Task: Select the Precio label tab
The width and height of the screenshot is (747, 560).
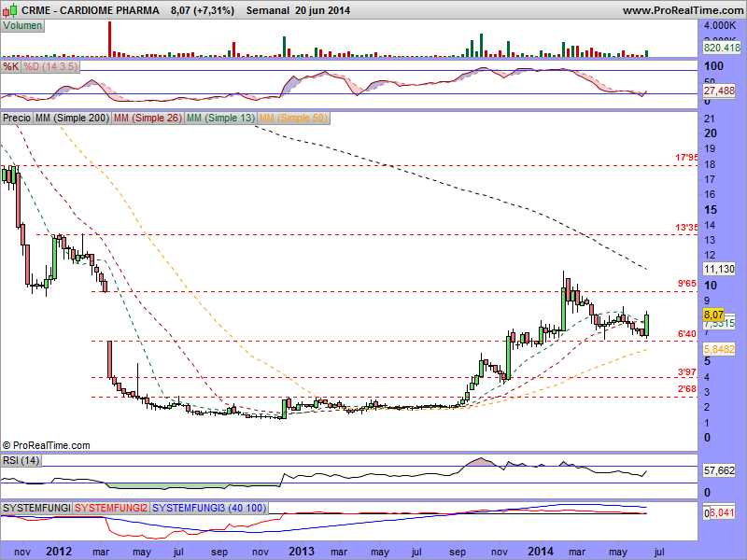Action: coord(17,118)
